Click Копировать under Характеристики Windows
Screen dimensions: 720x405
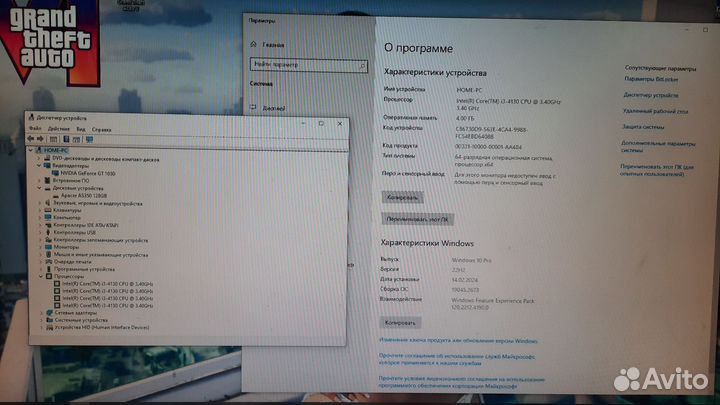point(400,323)
